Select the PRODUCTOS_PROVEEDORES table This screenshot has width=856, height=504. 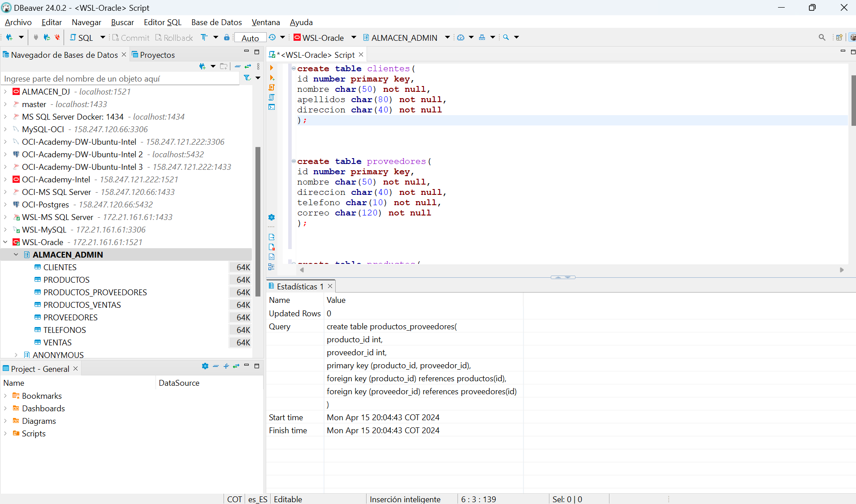coord(95,293)
